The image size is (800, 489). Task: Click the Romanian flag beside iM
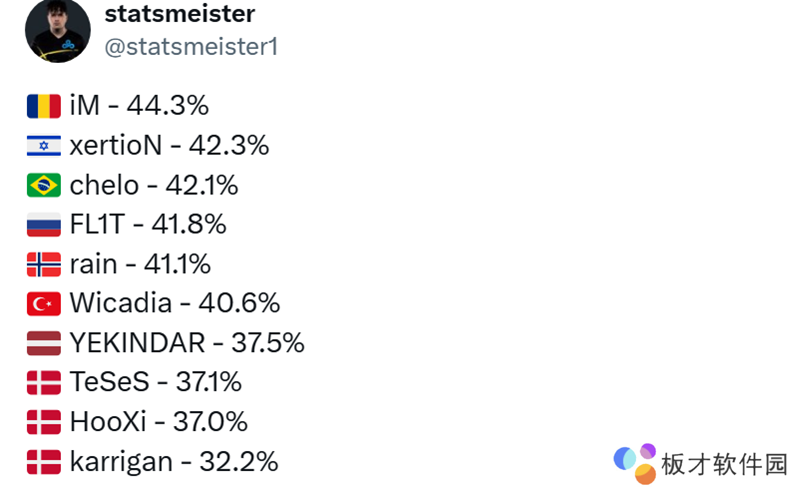44,106
